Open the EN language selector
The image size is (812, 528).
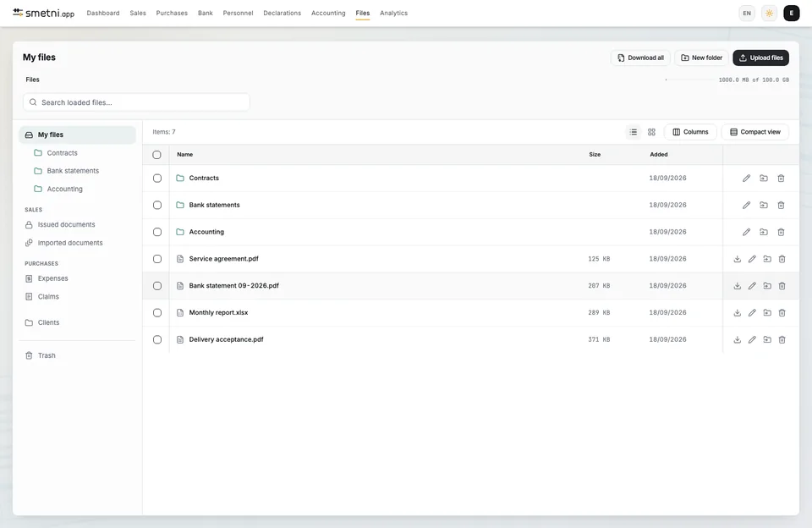coord(747,14)
